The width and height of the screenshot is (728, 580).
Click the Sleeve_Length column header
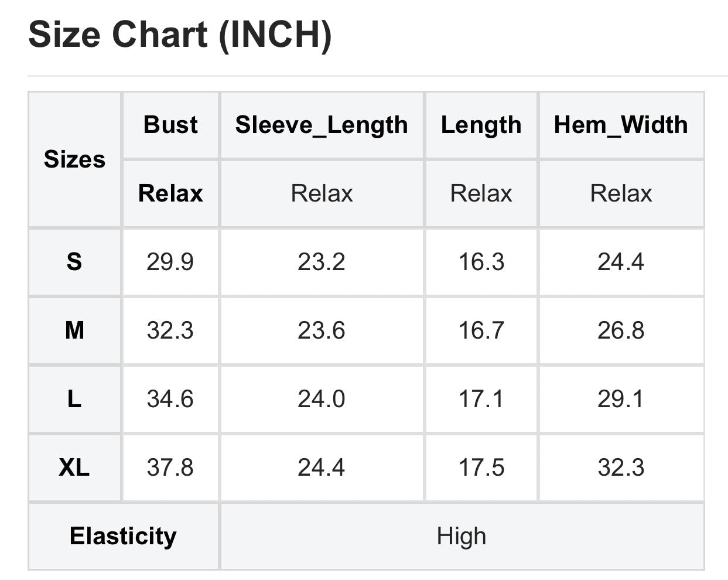coord(322,125)
